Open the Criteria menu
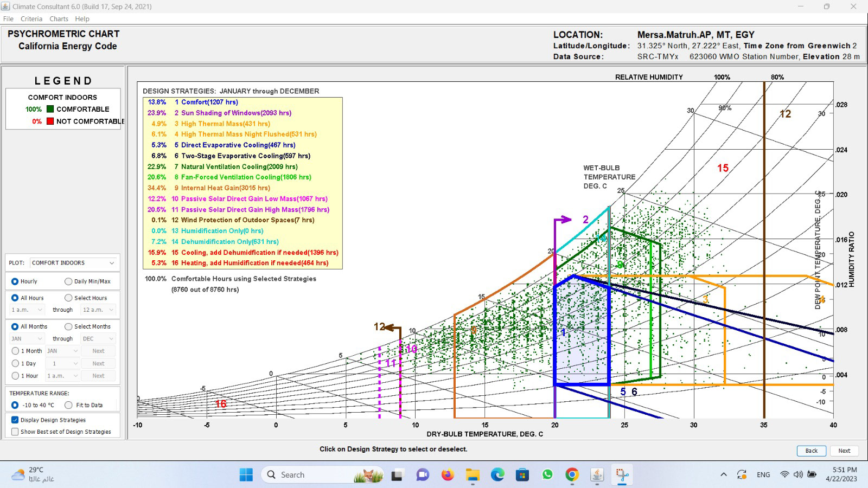 (31, 18)
